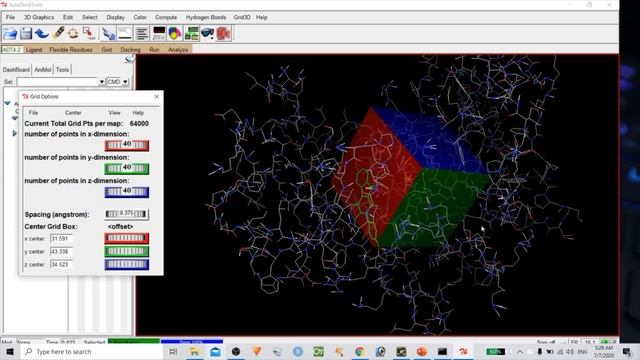
Task: Click the red arrow selection toolbar icon
Action: click(x=89, y=33)
